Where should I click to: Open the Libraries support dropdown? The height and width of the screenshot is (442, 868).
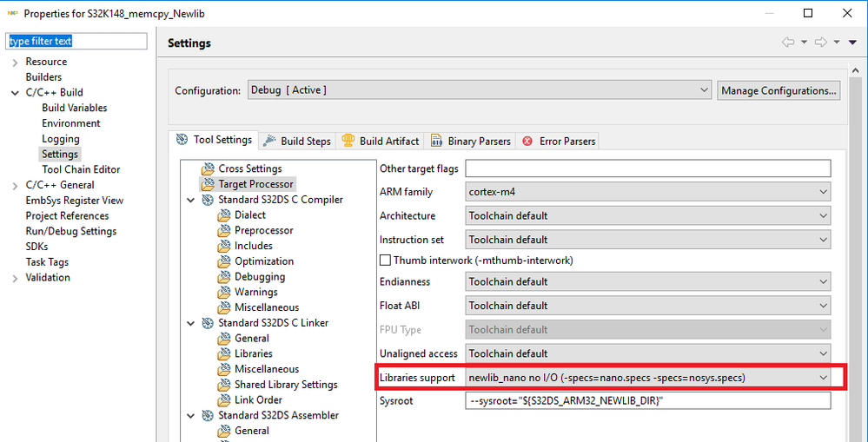point(647,377)
